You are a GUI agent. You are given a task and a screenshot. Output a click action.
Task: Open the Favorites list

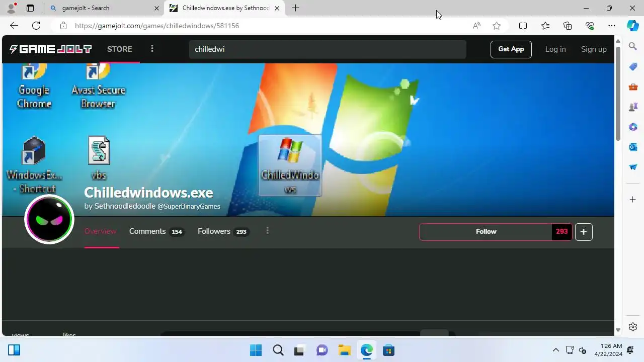coord(545,26)
